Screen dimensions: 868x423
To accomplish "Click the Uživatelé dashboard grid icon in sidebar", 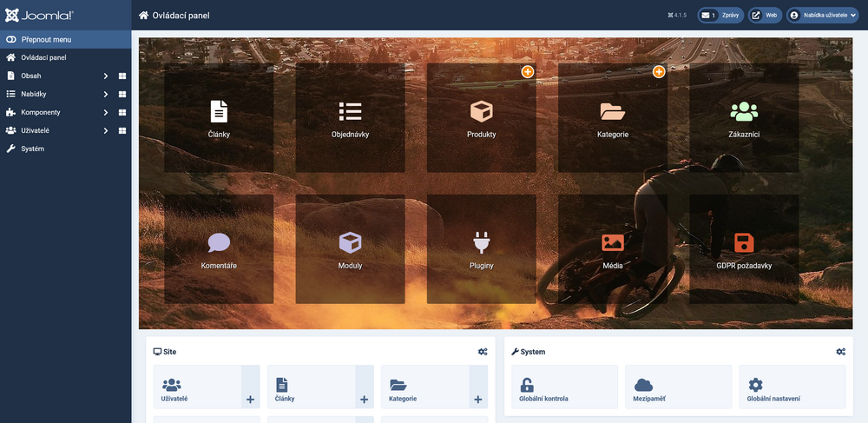I will tap(122, 130).
